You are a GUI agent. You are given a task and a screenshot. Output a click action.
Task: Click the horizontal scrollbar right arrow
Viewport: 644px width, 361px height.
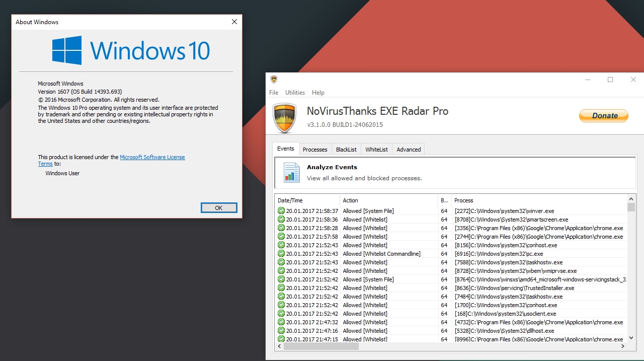pos(622,346)
